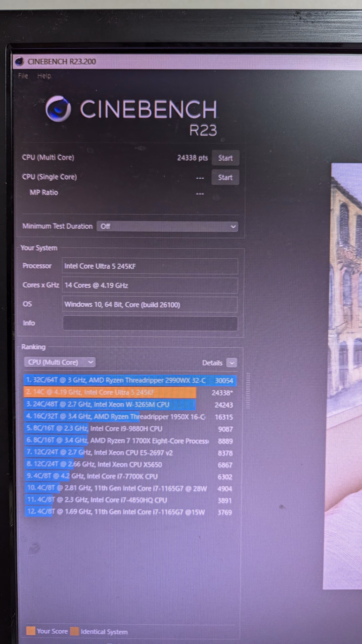Viewport: 362px width, 644px height.
Task: Start the CPU Multi Core test
Action: (x=225, y=158)
